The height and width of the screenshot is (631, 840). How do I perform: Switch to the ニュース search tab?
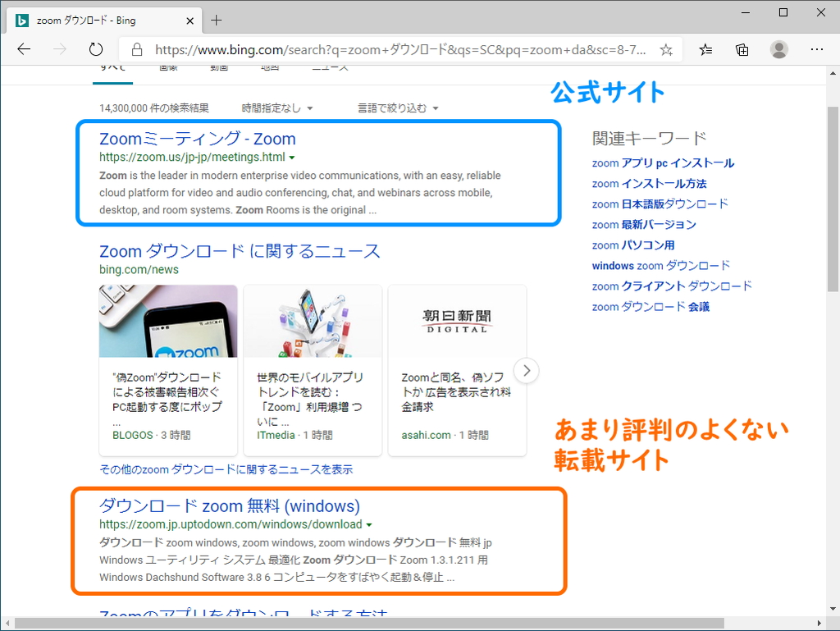(x=329, y=66)
